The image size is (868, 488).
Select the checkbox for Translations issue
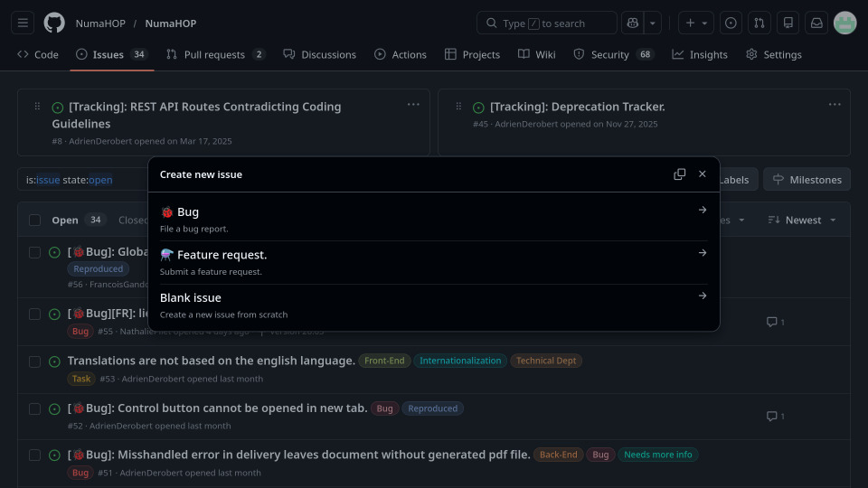pos(34,361)
